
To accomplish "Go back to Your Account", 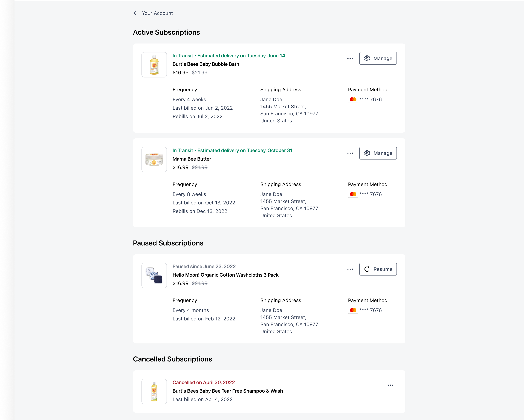I will tap(157, 13).
